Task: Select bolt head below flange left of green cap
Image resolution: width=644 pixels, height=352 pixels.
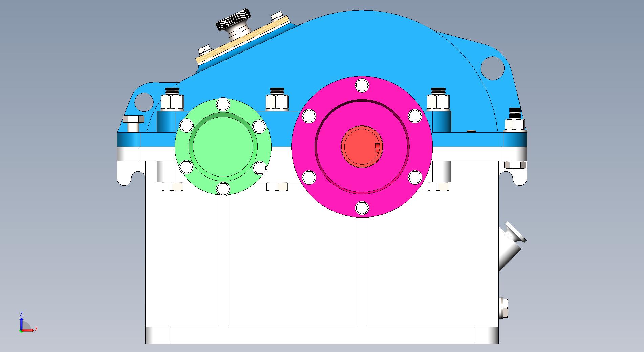Action: click(172, 187)
